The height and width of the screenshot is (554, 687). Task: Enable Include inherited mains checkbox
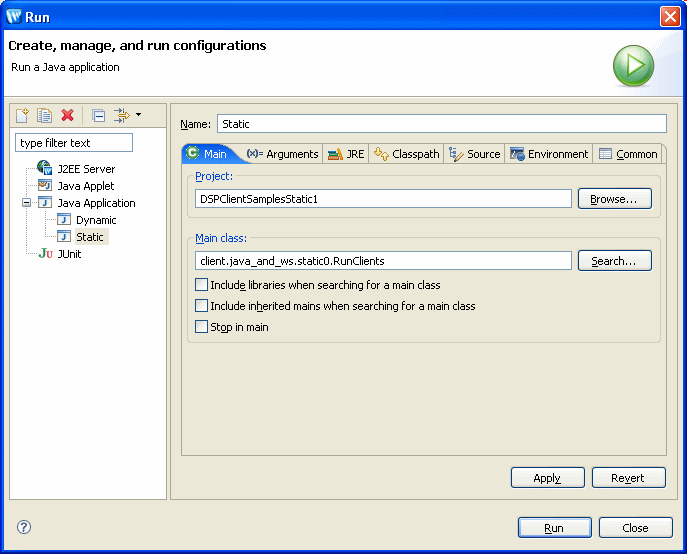coord(201,305)
